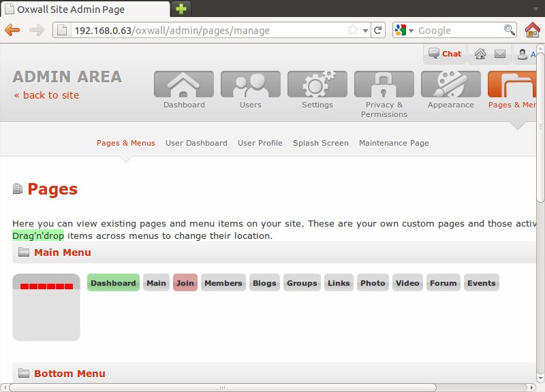Open the URL history dropdown arrow
545x392 pixels.
tap(365, 31)
